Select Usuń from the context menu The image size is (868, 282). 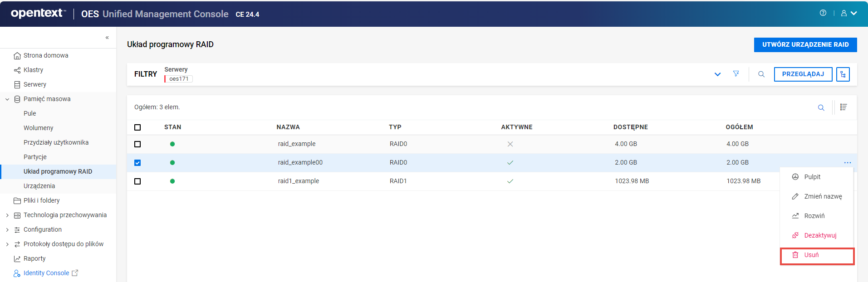click(x=811, y=255)
